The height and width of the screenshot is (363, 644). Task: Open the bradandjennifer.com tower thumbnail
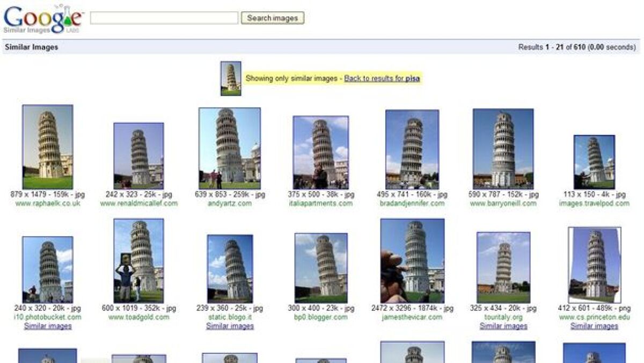(412, 149)
